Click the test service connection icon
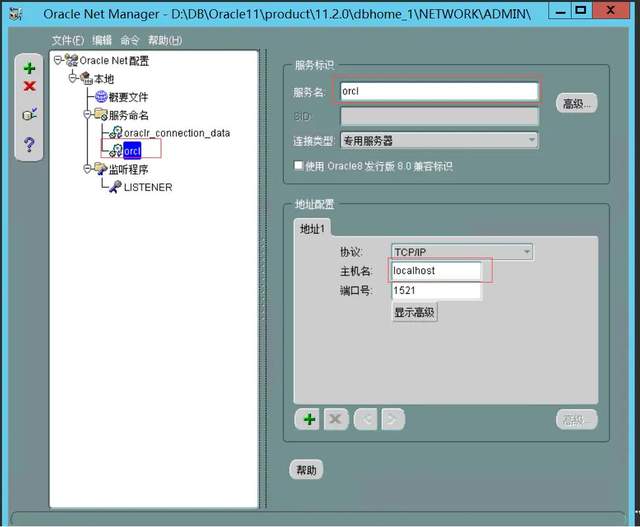 coord(29,114)
